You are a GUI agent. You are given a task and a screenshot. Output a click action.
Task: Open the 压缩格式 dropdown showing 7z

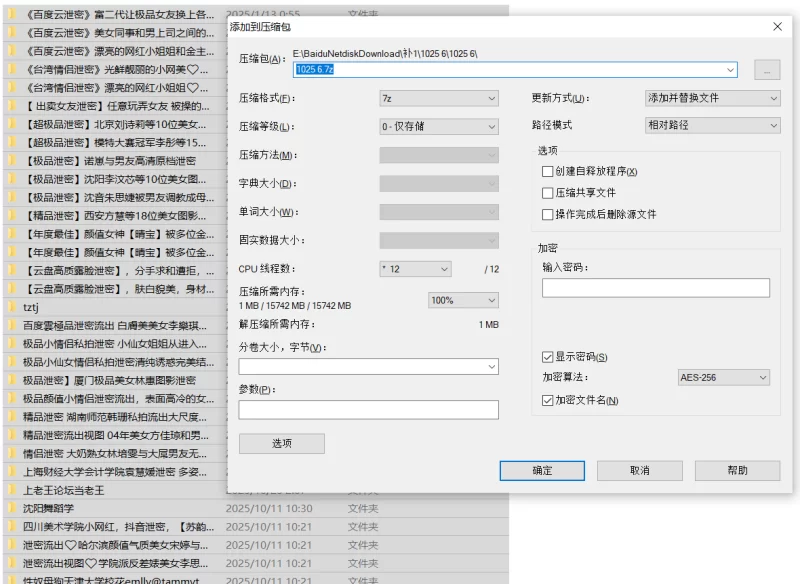click(438, 98)
